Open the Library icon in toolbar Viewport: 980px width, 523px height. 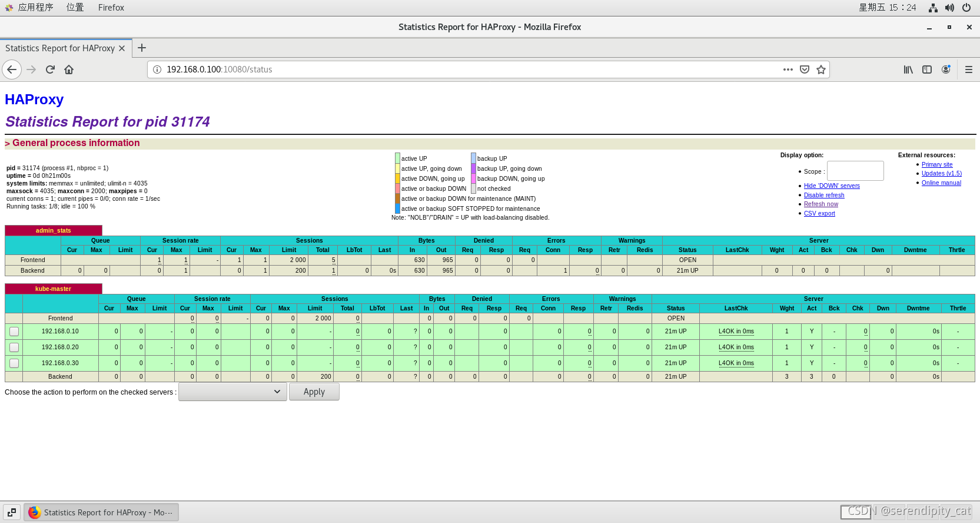tap(908, 69)
